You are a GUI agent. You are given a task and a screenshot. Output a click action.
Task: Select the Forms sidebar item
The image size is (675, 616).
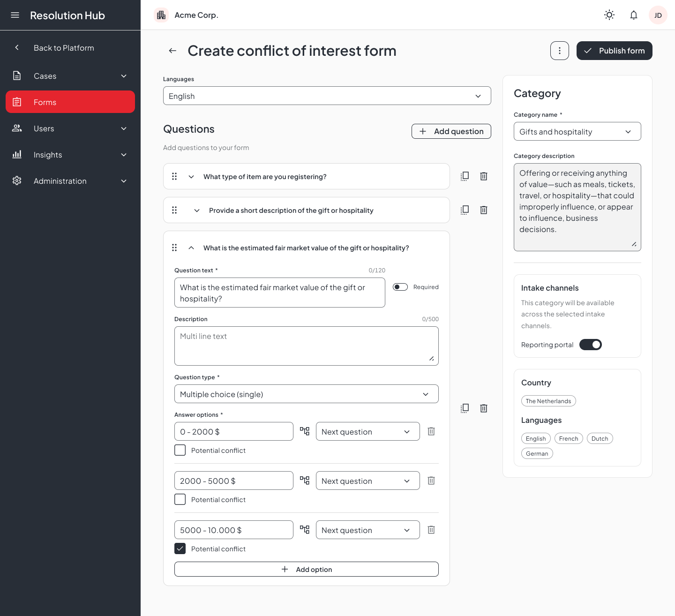pos(70,102)
